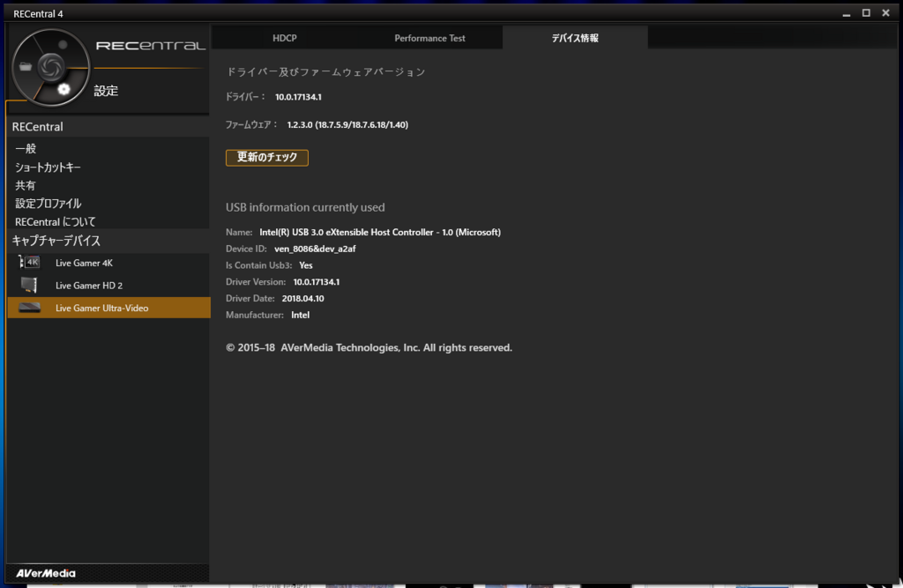
Task: Click the Driver Date 2018.04.10 value
Action: coord(303,298)
